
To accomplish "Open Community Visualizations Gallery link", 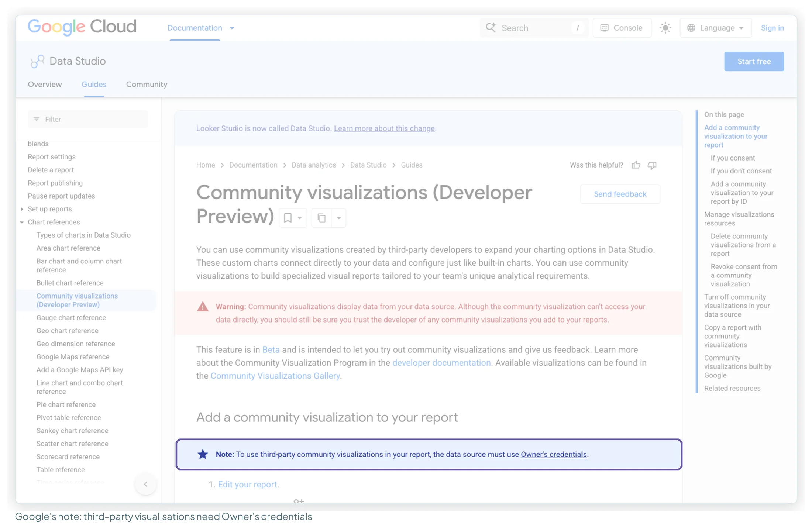I will point(275,376).
